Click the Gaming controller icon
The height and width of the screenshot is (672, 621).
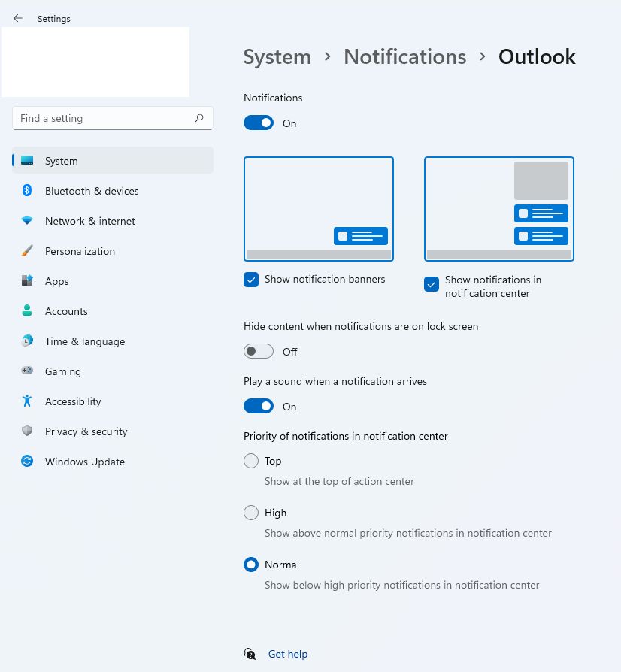point(27,371)
